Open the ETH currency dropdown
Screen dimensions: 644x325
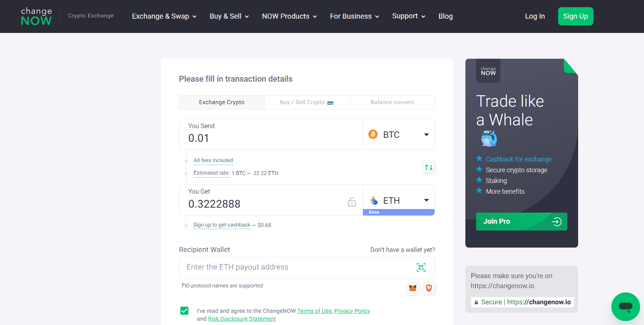point(426,200)
